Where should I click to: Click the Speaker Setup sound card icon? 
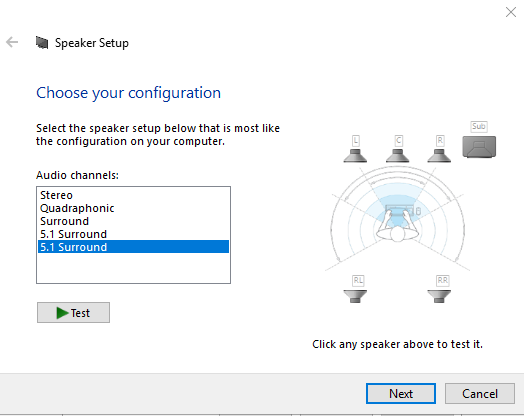coord(42,42)
